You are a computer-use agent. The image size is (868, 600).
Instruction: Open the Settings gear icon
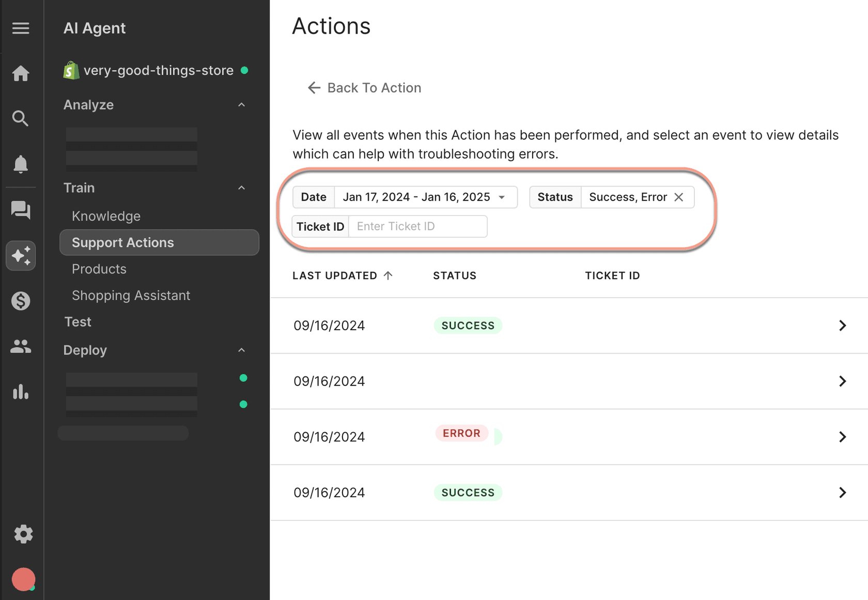pyautogui.click(x=23, y=534)
